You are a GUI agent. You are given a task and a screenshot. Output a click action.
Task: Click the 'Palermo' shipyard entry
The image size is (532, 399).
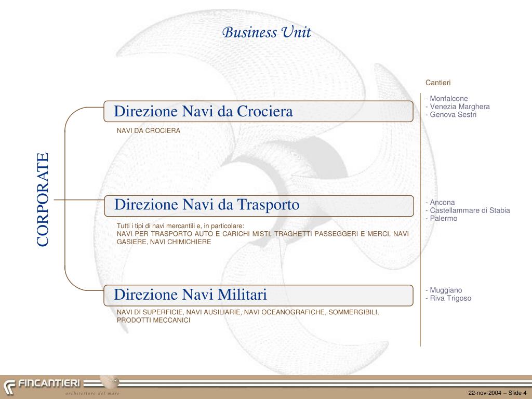click(x=442, y=219)
